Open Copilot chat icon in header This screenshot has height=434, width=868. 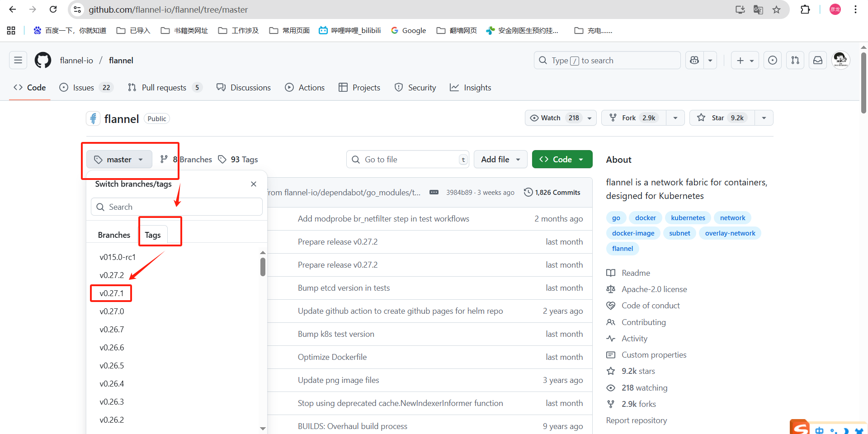pyautogui.click(x=695, y=60)
